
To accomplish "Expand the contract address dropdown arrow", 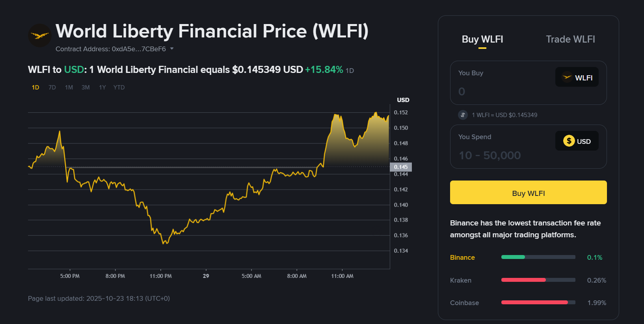I will tap(172, 49).
